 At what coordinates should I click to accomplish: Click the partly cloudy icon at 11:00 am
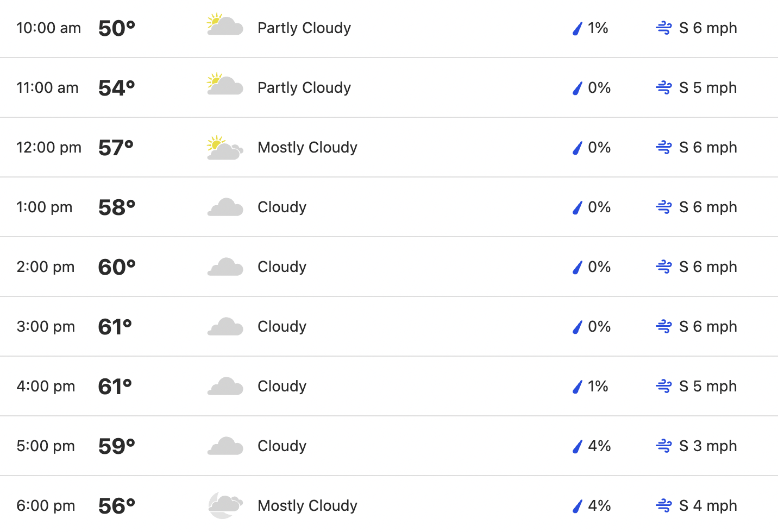pyautogui.click(x=225, y=85)
